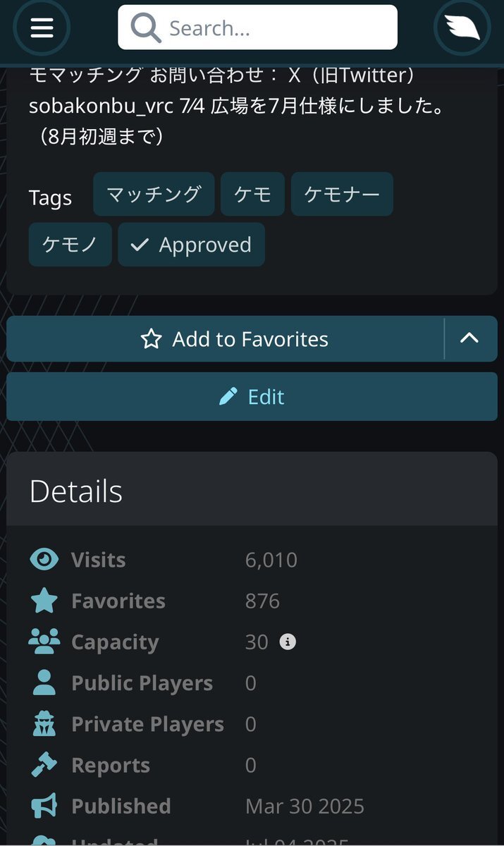Image resolution: width=504 pixels, height=846 pixels.
Task: Click the Capacity people group icon
Action: [x=44, y=642]
